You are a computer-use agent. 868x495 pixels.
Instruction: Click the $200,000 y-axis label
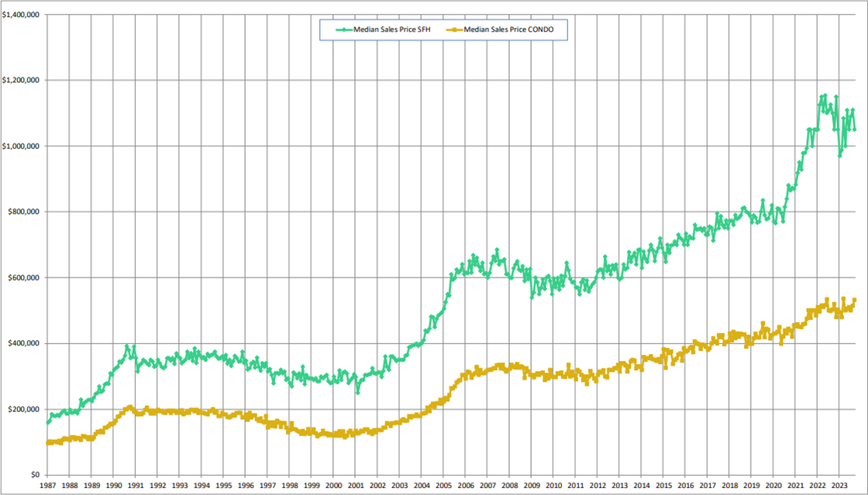(25, 409)
